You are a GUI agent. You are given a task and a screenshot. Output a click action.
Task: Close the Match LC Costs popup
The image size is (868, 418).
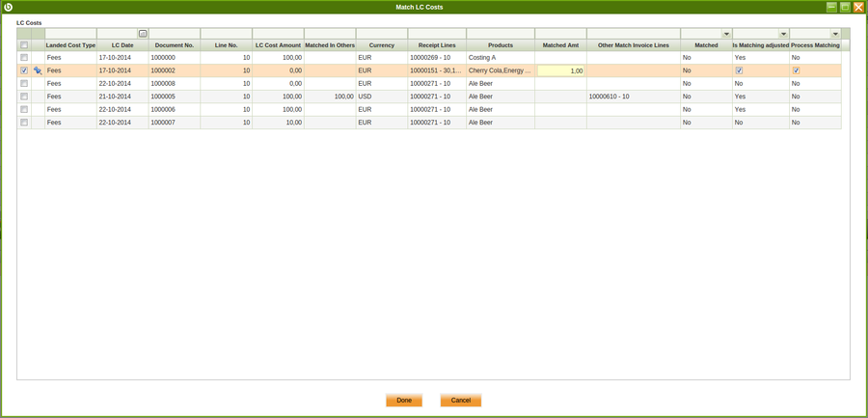[x=858, y=7]
